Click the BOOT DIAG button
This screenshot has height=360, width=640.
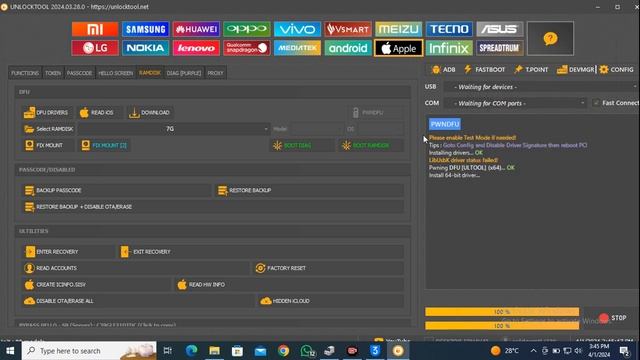[x=302, y=145]
